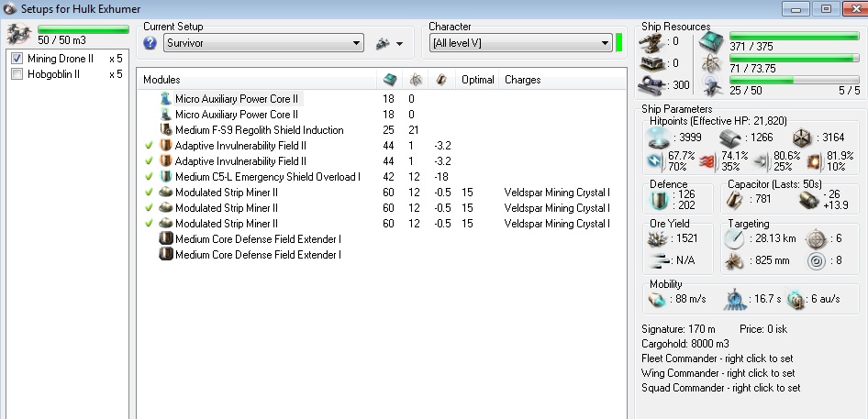This screenshot has height=419, width=868.
Task: Click the structure hitpoints icon showing 3164
Action: point(802,138)
